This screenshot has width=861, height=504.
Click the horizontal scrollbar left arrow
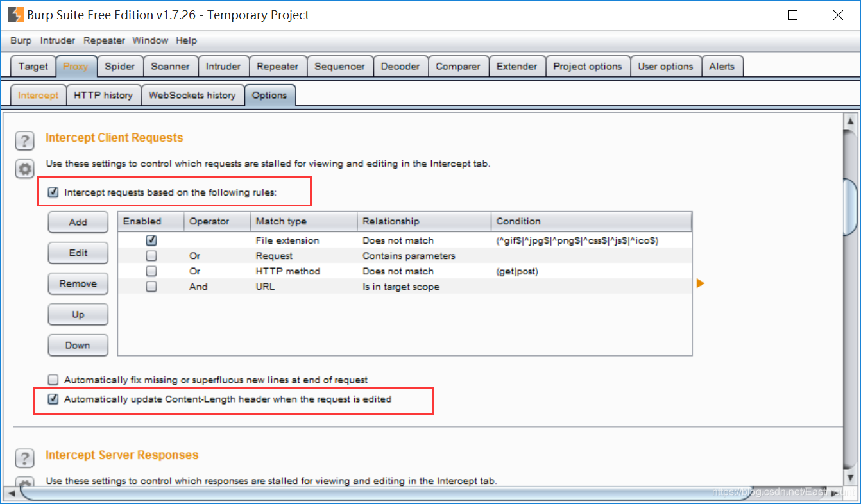pos(10,493)
